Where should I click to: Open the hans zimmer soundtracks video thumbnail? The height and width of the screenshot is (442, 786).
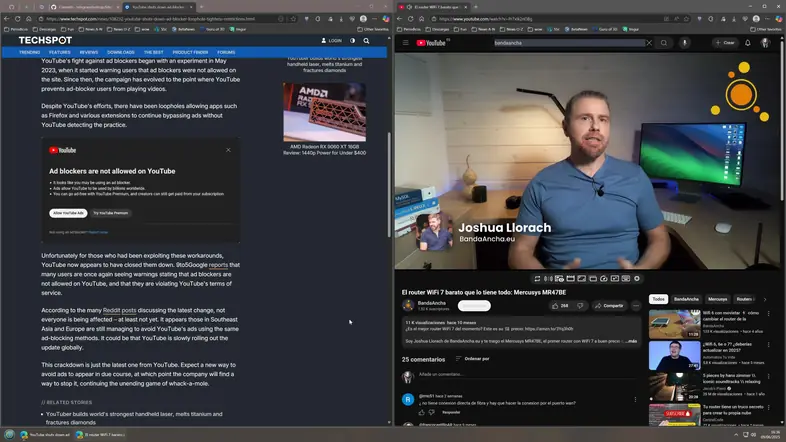click(674, 386)
